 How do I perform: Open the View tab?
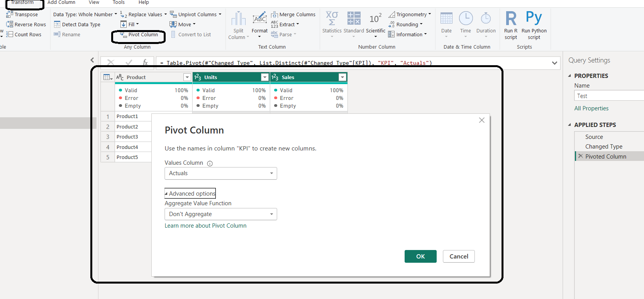click(94, 2)
